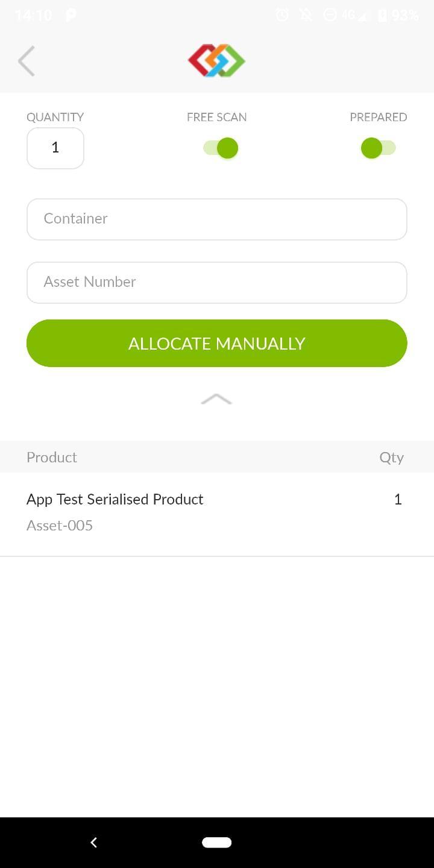Tap the alarm clock status icon
Screen dimensions: 434x868
(282, 15)
